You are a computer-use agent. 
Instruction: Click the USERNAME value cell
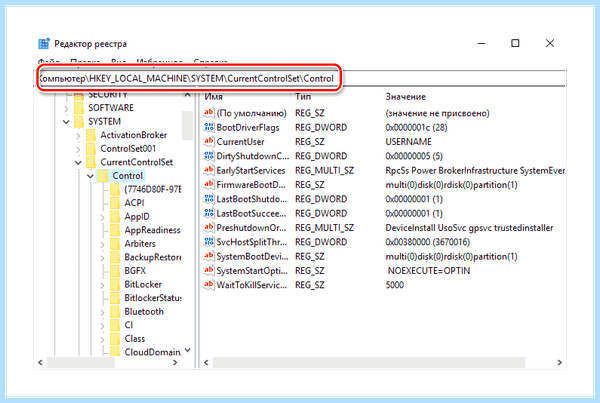pyautogui.click(x=408, y=142)
